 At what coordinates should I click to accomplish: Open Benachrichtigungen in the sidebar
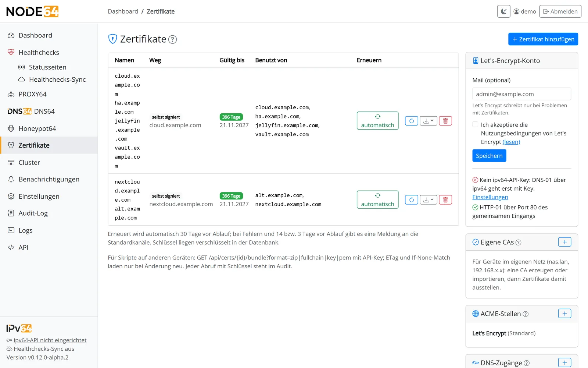[49, 179]
